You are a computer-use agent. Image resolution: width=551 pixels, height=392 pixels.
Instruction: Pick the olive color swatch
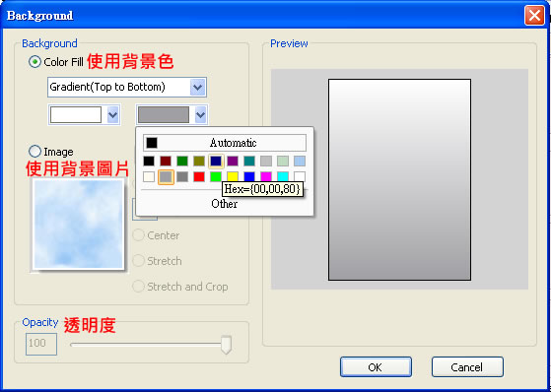point(199,162)
